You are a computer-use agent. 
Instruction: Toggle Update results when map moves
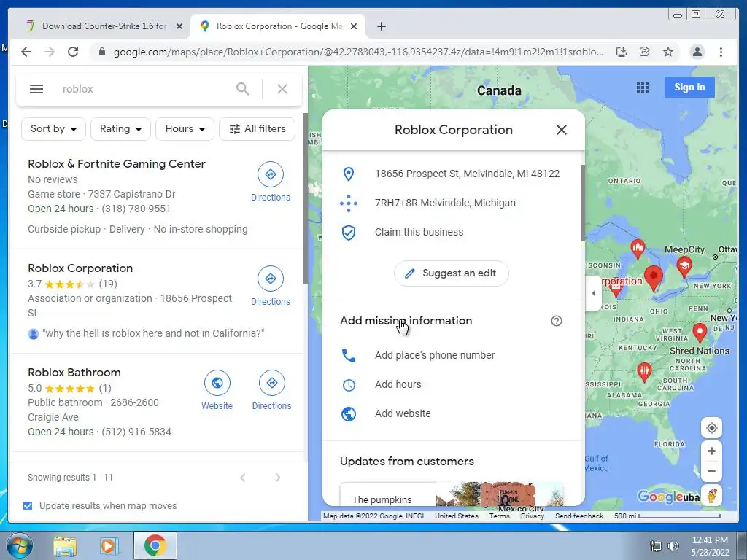pos(28,506)
